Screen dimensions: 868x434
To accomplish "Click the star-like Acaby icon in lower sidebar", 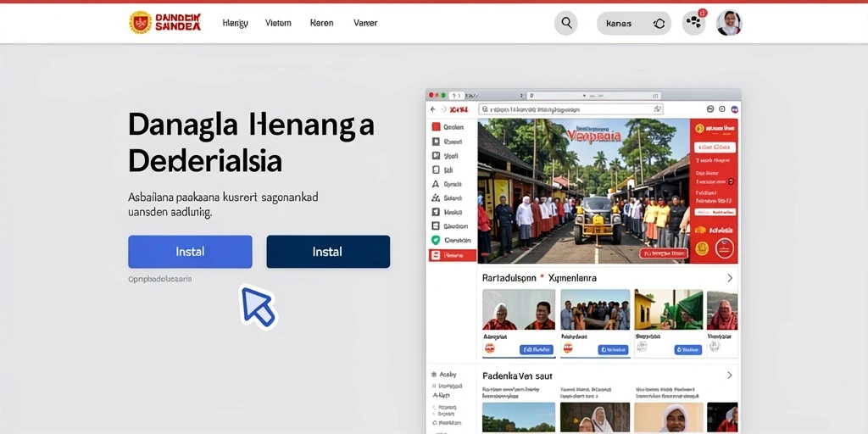I will 433,375.
